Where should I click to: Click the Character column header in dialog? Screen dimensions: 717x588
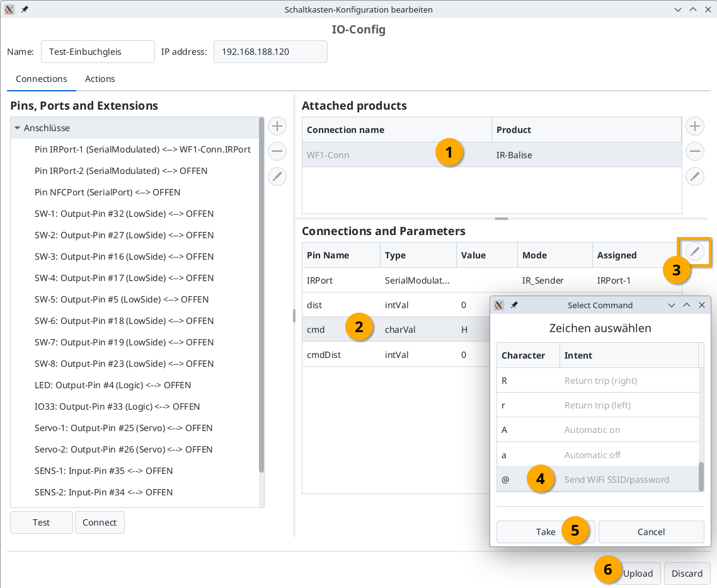[528, 355]
